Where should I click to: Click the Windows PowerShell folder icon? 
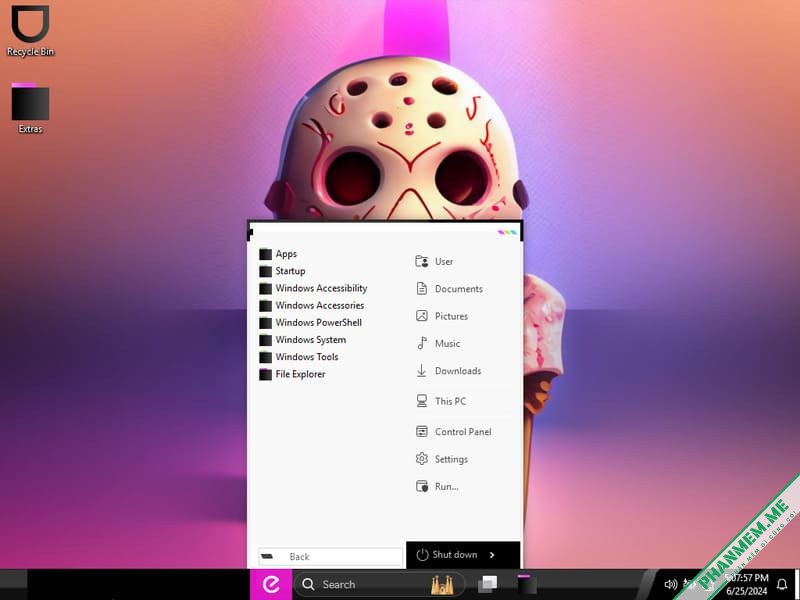[x=265, y=322]
